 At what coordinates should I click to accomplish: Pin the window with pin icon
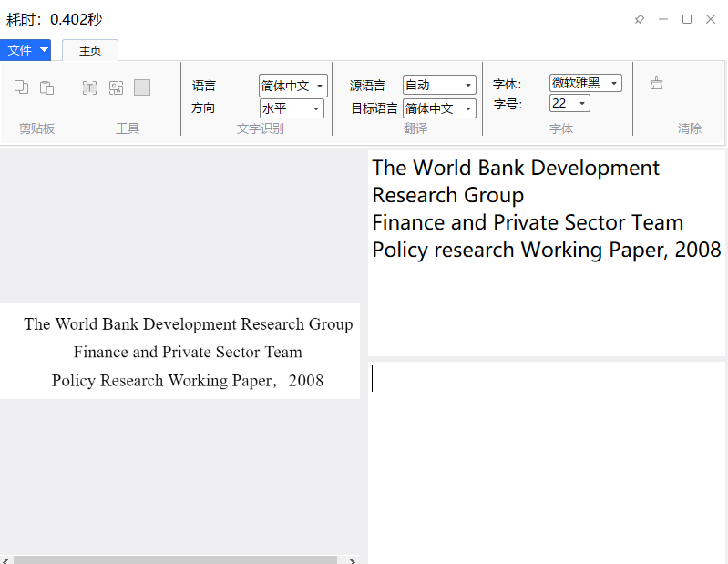pyautogui.click(x=640, y=19)
